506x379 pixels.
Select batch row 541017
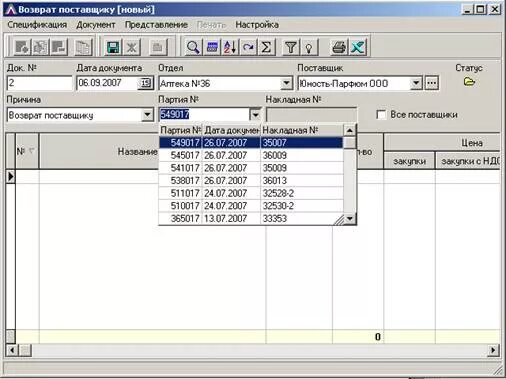click(251, 168)
